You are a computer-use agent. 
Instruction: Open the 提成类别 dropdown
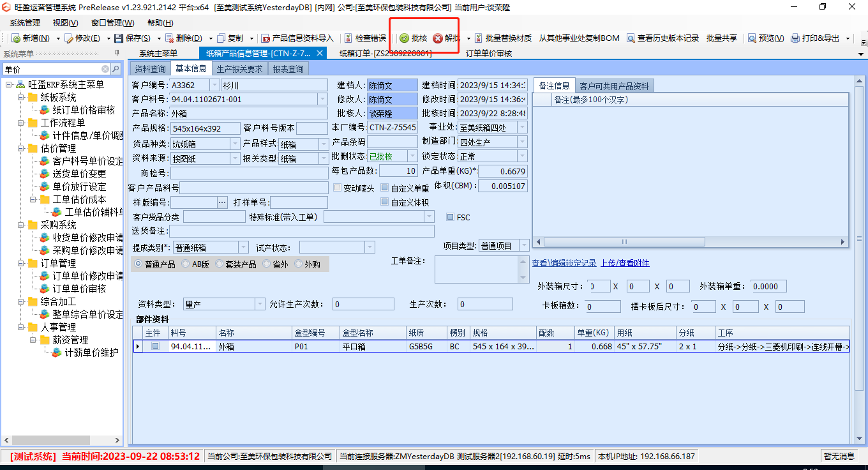coord(243,247)
